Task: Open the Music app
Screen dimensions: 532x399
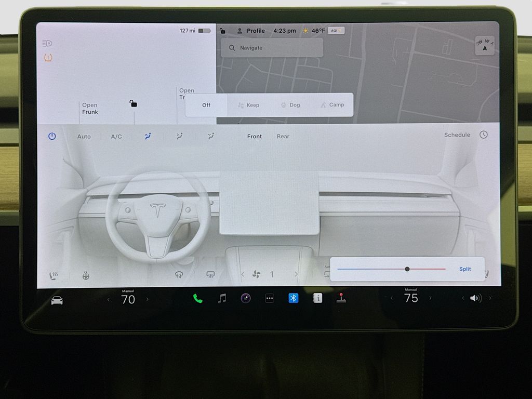Action: [222, 298]
